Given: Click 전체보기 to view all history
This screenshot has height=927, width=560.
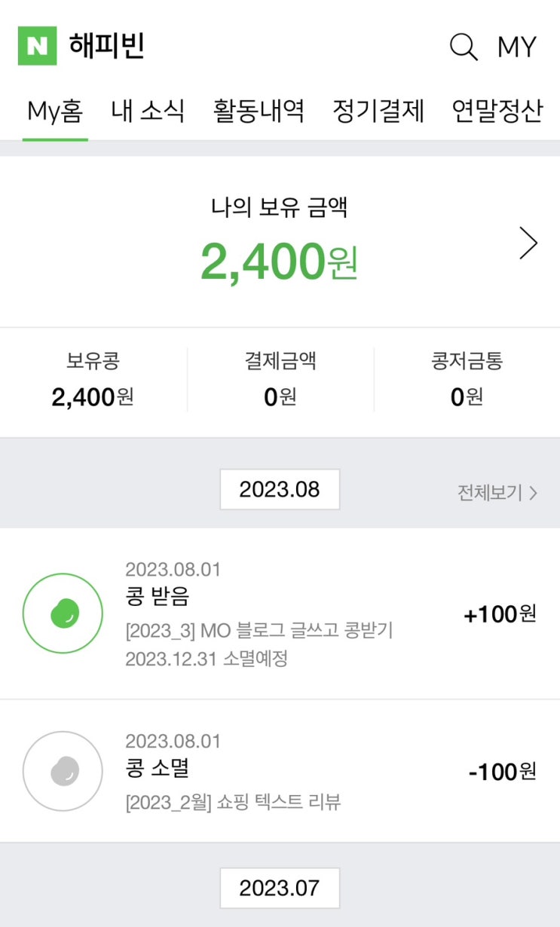Looking at the screenshot, I should coord(497,493).
